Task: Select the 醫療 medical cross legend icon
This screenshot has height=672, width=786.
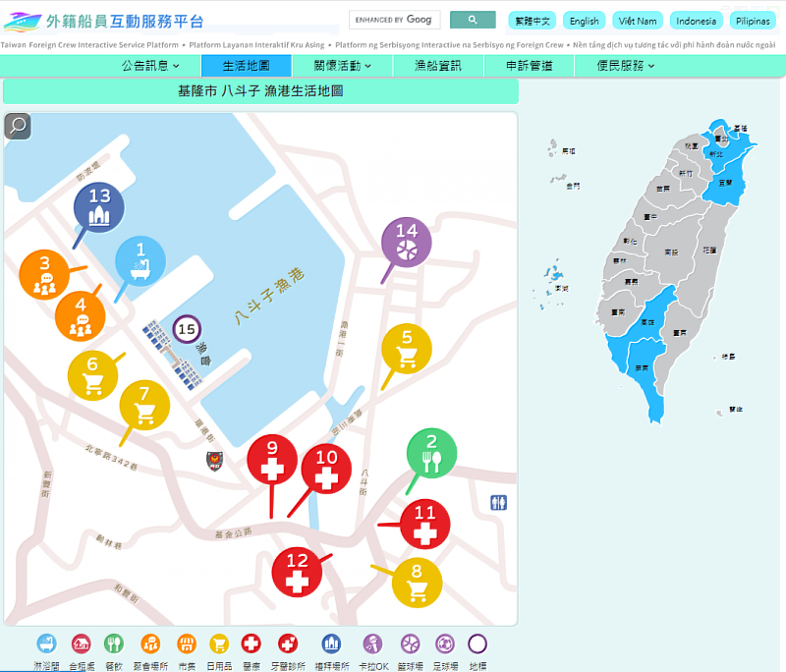Action: tap(252, 644)
